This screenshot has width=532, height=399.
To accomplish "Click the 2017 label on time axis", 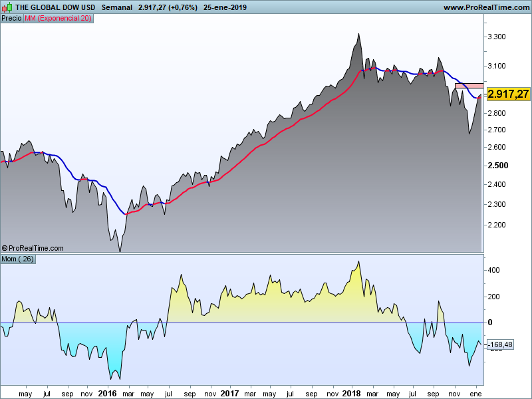I will pyautogui.click(x=229, y=394).
